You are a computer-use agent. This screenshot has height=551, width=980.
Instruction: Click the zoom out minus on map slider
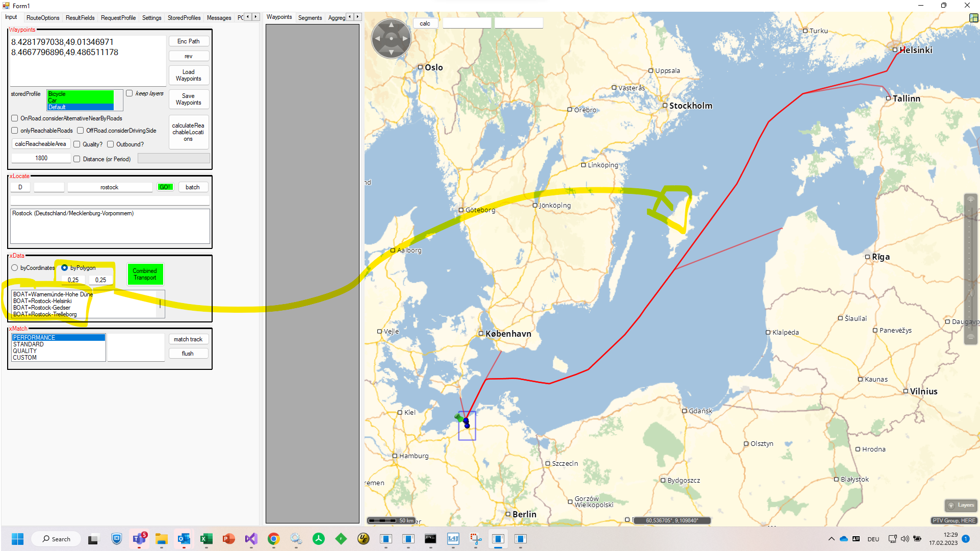coord(971,337)
